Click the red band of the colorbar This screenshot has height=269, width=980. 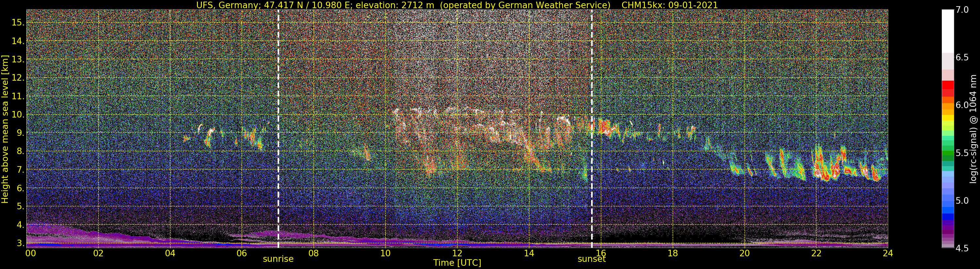click(947, 88)
